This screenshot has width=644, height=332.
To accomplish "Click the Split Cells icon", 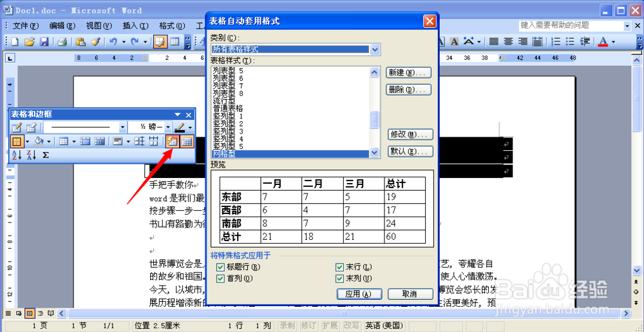I will [x=99, y=142].
